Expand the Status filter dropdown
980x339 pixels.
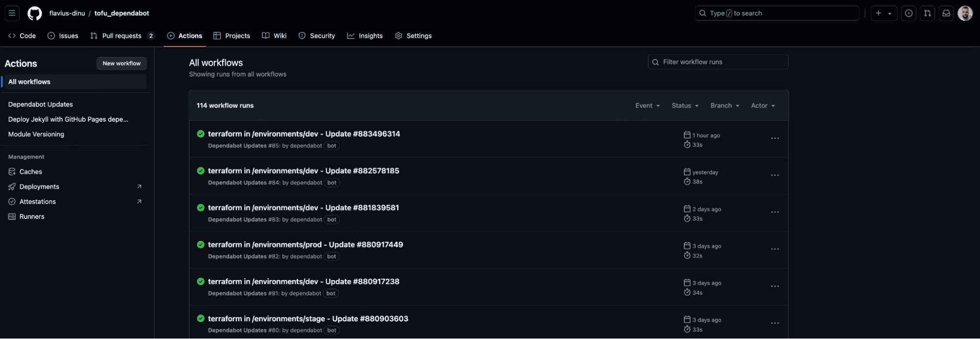[685, 105]
